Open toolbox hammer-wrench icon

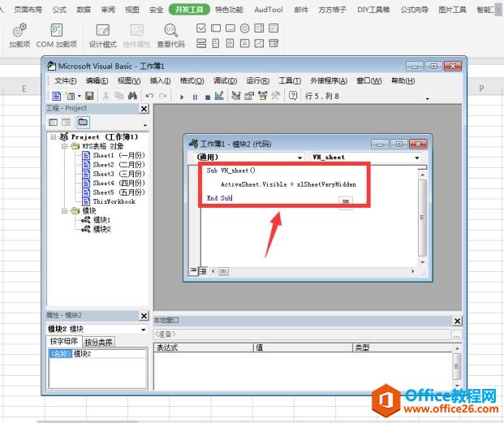click(275, 96)
